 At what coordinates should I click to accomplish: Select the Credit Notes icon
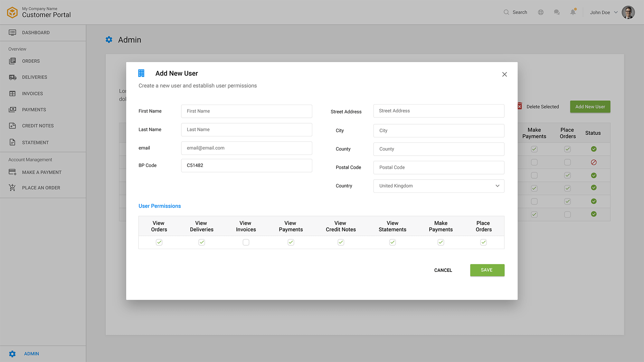click(x=13, y=125)
